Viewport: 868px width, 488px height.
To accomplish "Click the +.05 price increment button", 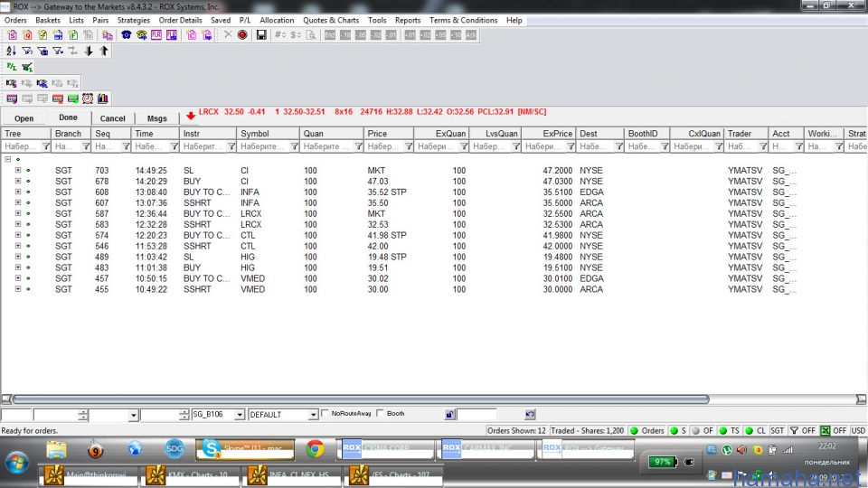I will [x=440, y=35].
